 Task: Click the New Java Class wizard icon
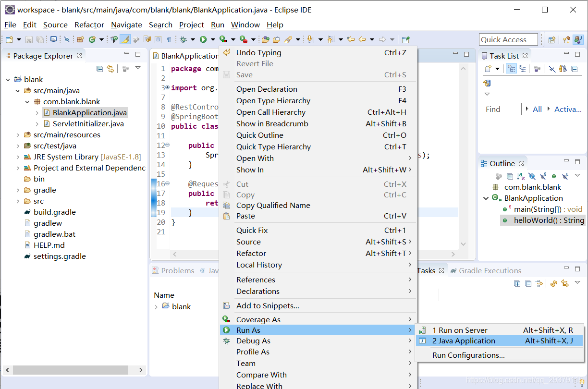[92, 39]
